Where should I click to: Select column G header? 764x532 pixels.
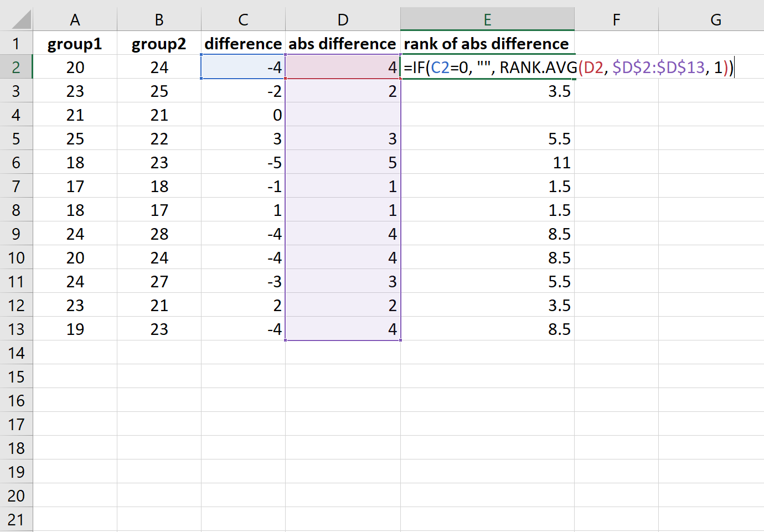[x=715, y=19]
